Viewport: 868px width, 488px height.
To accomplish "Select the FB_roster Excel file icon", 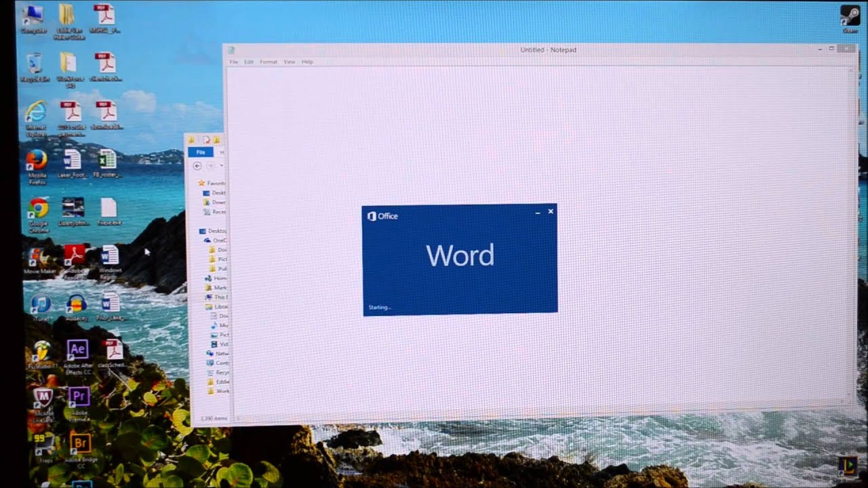I will pyautogui.click(x=106, y=163).
